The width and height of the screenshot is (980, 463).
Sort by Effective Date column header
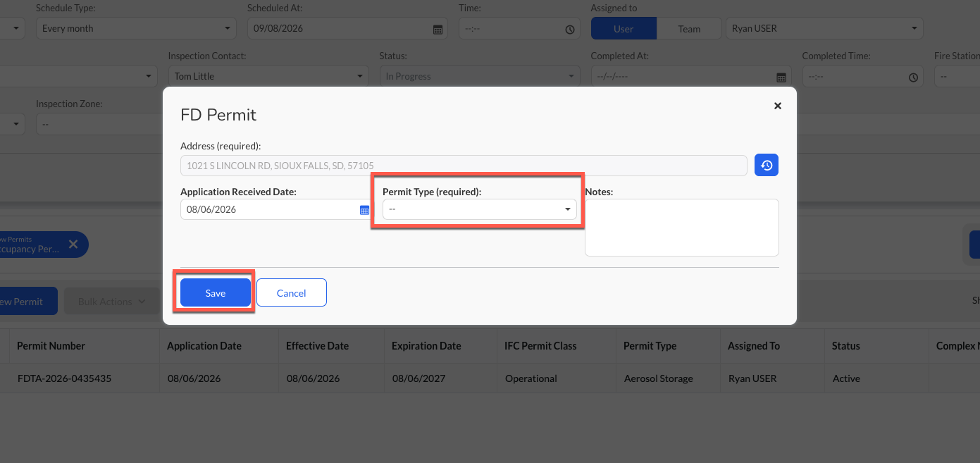tap(317, 346)
